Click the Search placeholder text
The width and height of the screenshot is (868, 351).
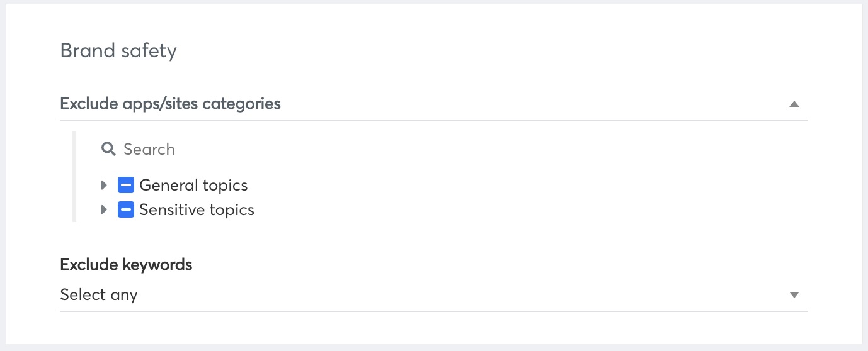[x=149, y=150]
